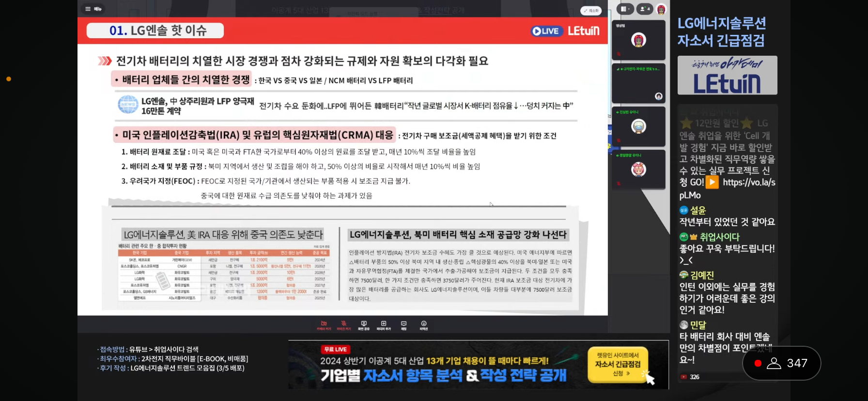Click the 최소화 minimize button above slide
Viewport: 868px width, 401px height.
click(591, 10)
